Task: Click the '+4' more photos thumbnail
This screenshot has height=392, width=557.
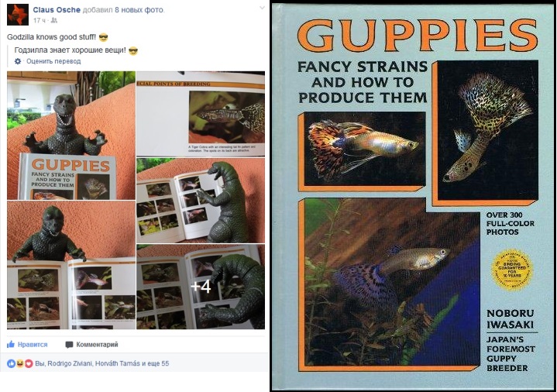Action: tap(201, 287)
